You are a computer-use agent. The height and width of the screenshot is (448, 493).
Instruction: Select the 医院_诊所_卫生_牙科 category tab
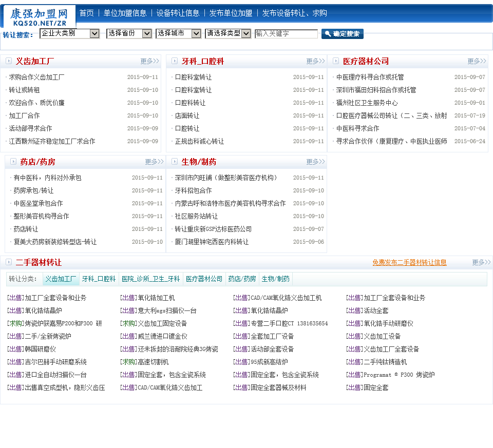click(x=150, y=279)
